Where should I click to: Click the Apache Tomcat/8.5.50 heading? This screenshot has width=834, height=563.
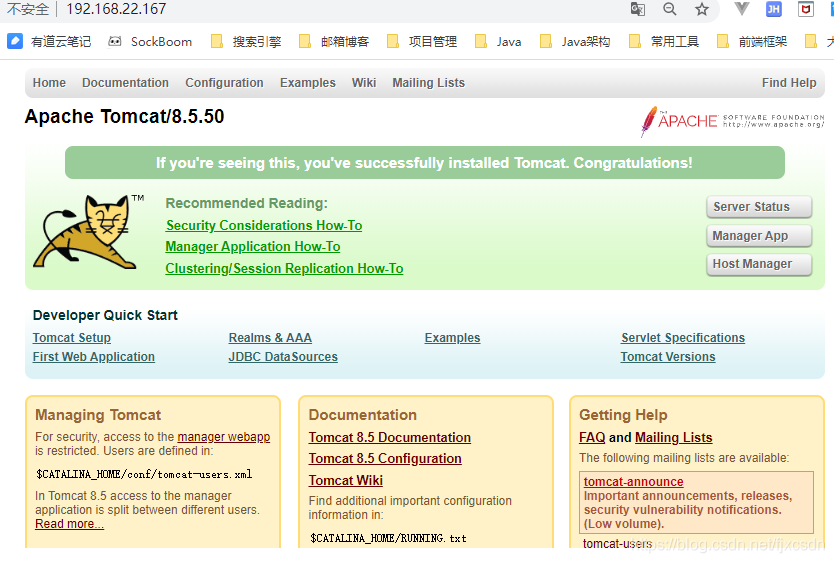pyautogui.click(x=124, y=117)
